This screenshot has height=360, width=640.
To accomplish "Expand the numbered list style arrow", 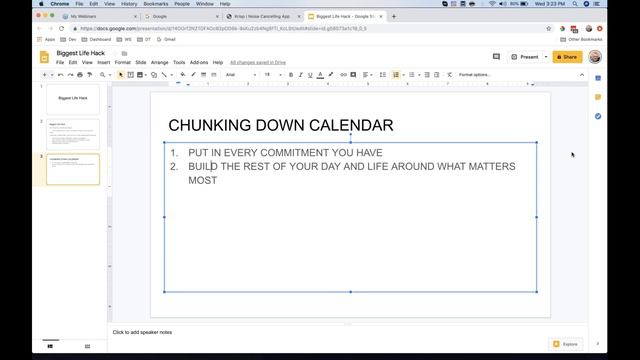I will coord(403,75).
